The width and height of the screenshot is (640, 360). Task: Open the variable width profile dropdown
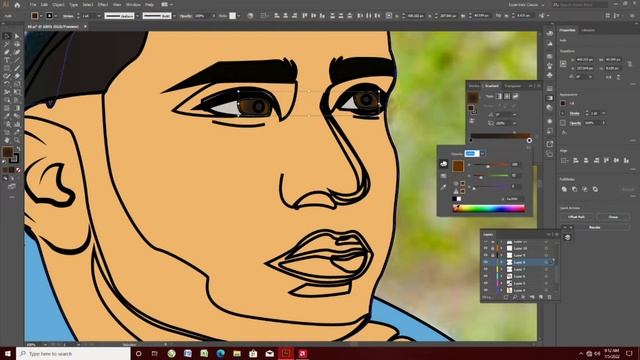(138, 16)
